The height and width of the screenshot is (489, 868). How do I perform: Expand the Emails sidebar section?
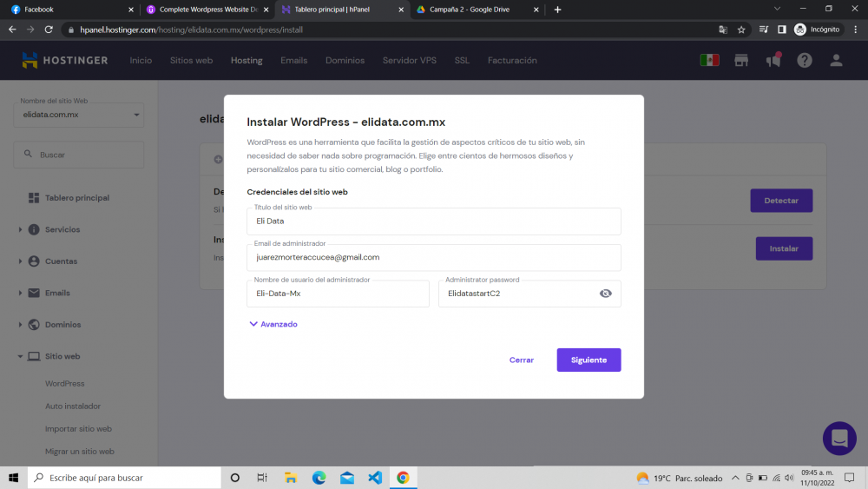click(x=21, y=293)
